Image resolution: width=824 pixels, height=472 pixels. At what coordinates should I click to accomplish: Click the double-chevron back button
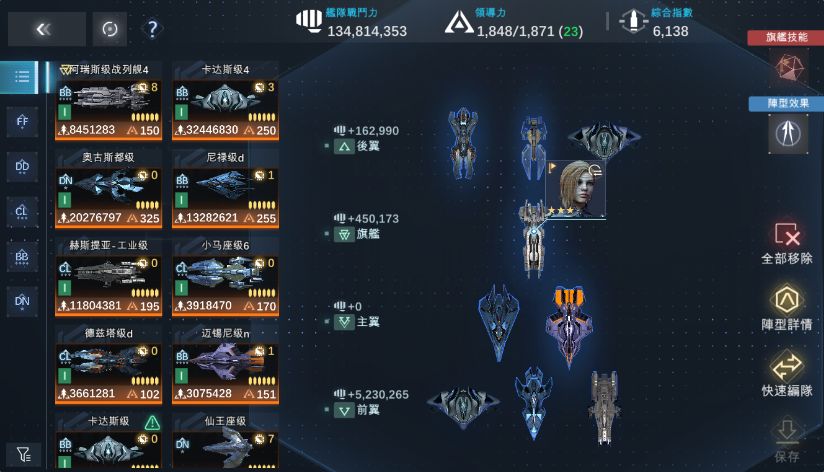click(x=46, y=29)
